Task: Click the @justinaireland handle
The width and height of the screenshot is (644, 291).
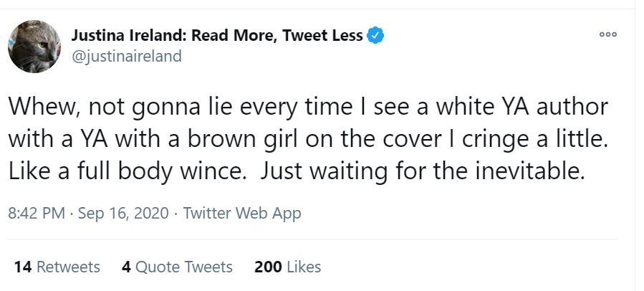Action: pos(126,56)
